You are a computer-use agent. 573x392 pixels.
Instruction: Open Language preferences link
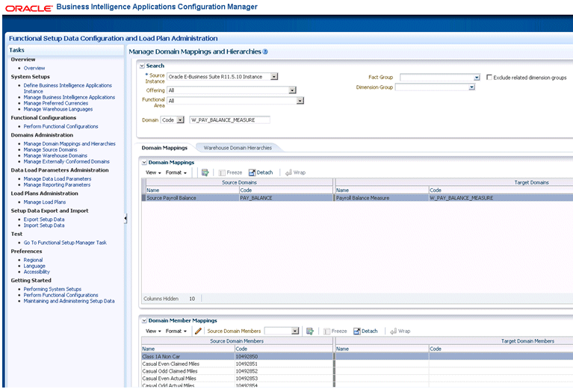coord(34,266)
